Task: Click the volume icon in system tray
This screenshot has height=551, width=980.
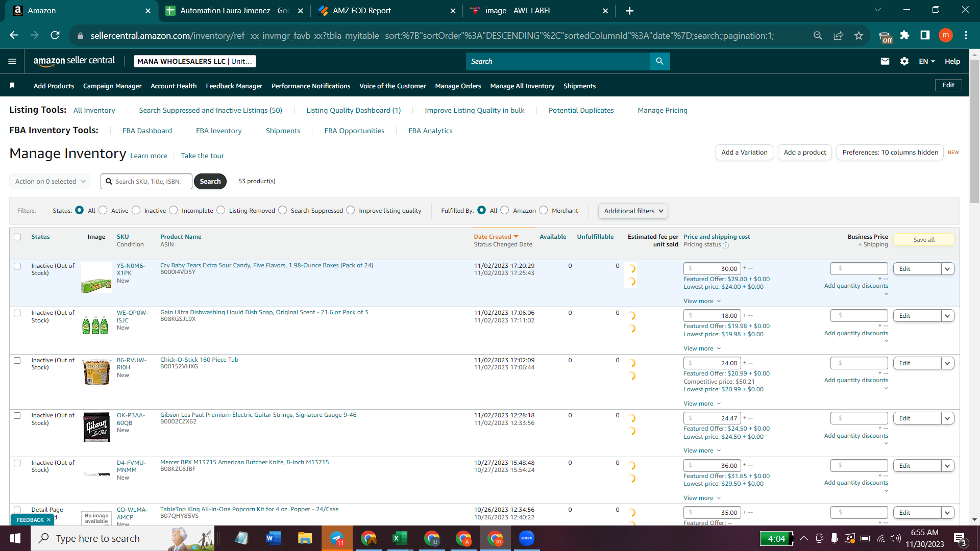Action: tap(896, 538)
